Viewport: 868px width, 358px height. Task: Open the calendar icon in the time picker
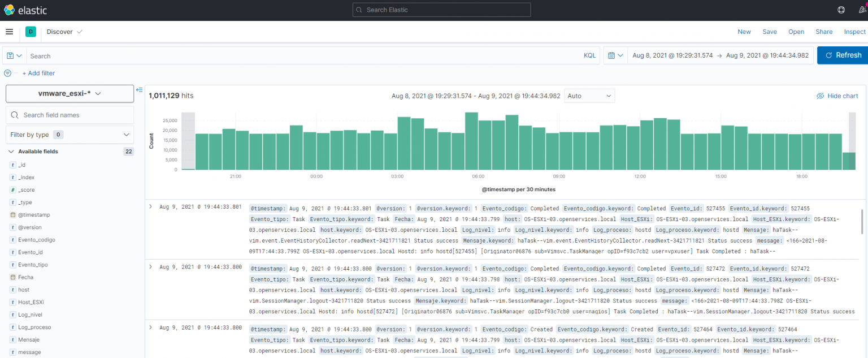point(612,55)
